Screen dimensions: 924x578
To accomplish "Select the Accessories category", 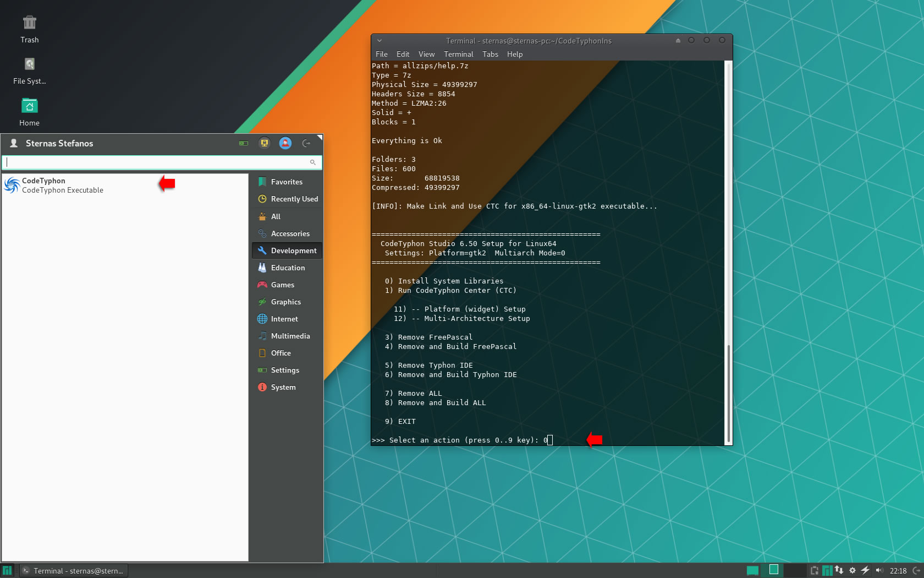I will click(287, 233).
